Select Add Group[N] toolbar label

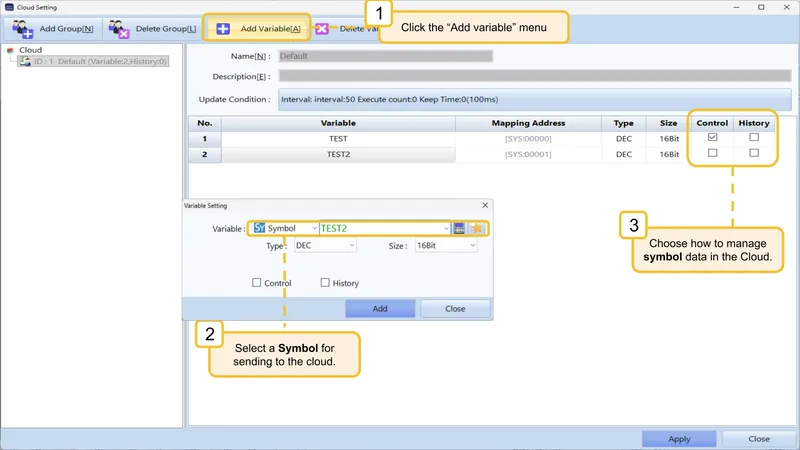click(x=66, y=29)
